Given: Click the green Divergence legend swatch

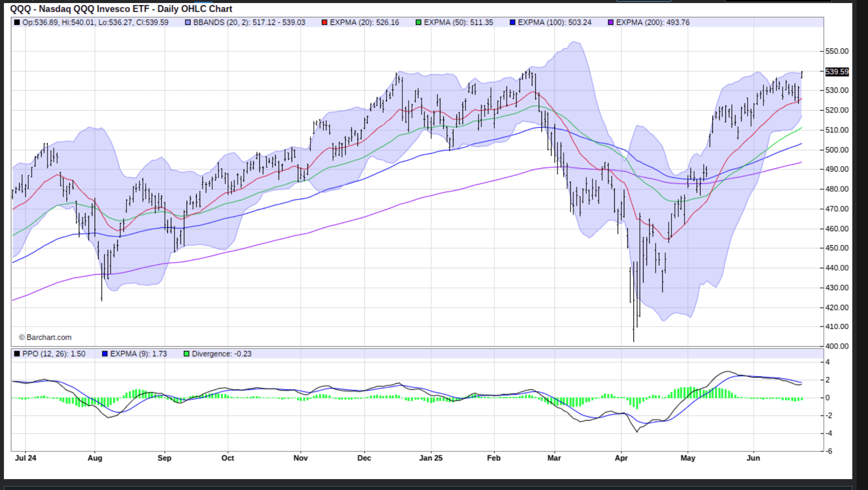Looking at the screenshot, I should click(x=187, y=354).
